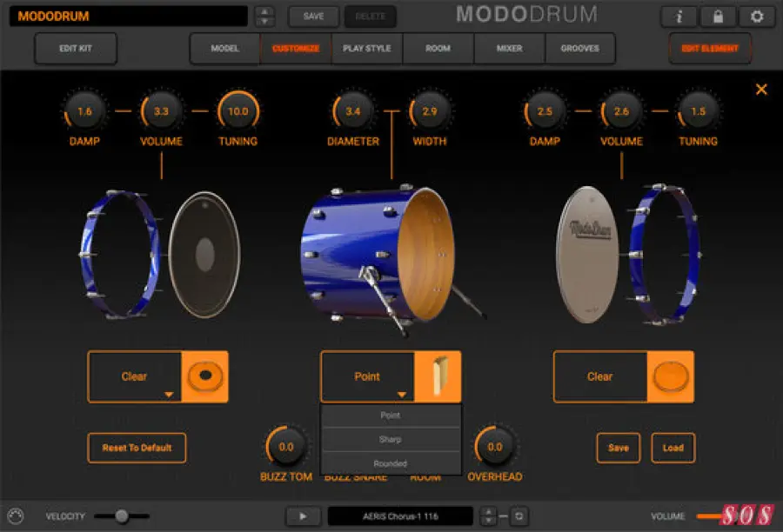The width and height of the screenshot is (783, 532).
Task: Click the Load button
Action: (673, 448)
